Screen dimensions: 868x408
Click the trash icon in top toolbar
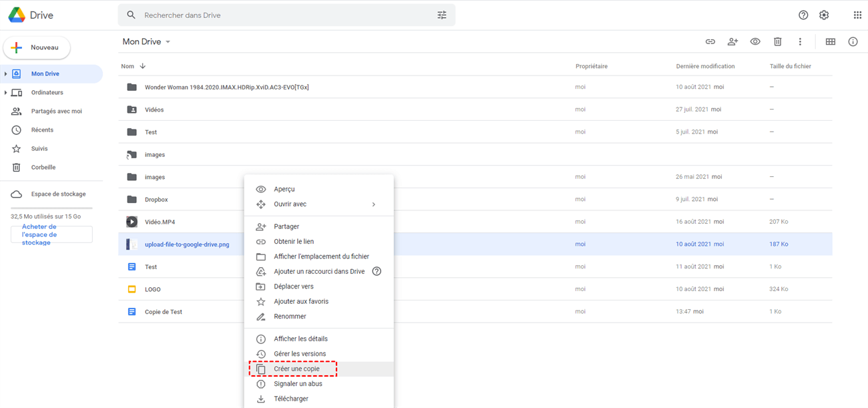pos(777,41)
